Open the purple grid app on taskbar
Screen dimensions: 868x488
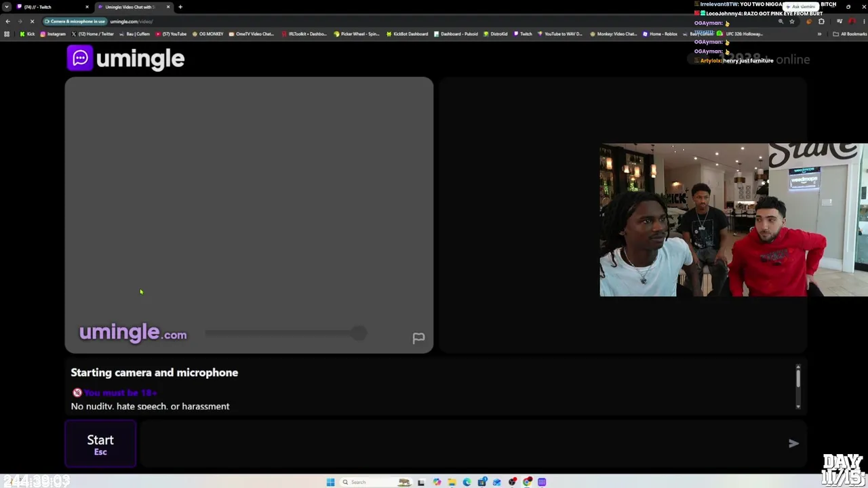542,482
